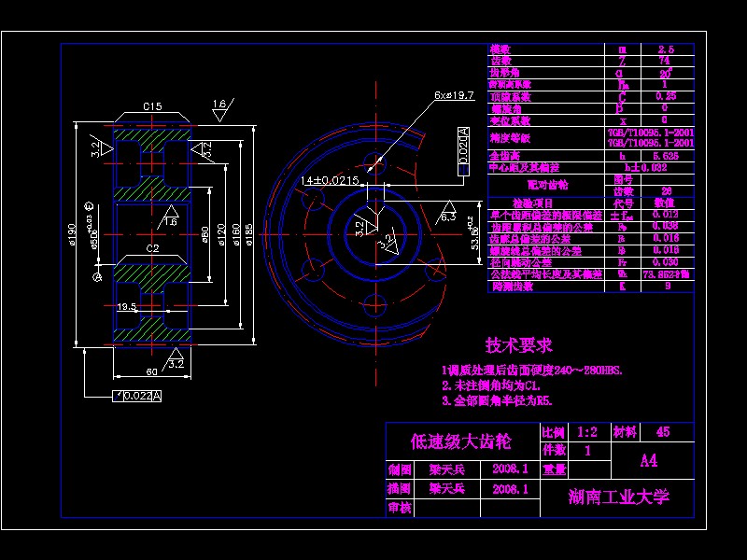Select the C2 chamfer label on the hub
The image size is (747, 560).
[153, 248]
